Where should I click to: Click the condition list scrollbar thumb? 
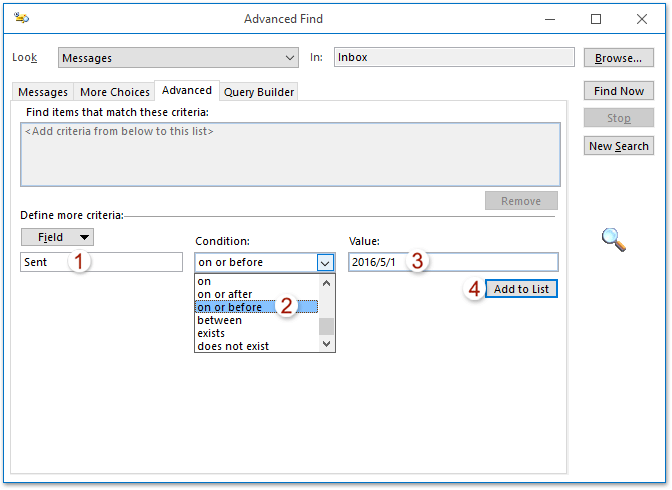point(327,326)
